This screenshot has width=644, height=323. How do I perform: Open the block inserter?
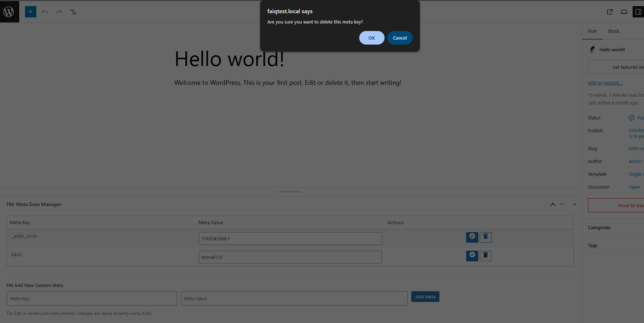[30, 11]
